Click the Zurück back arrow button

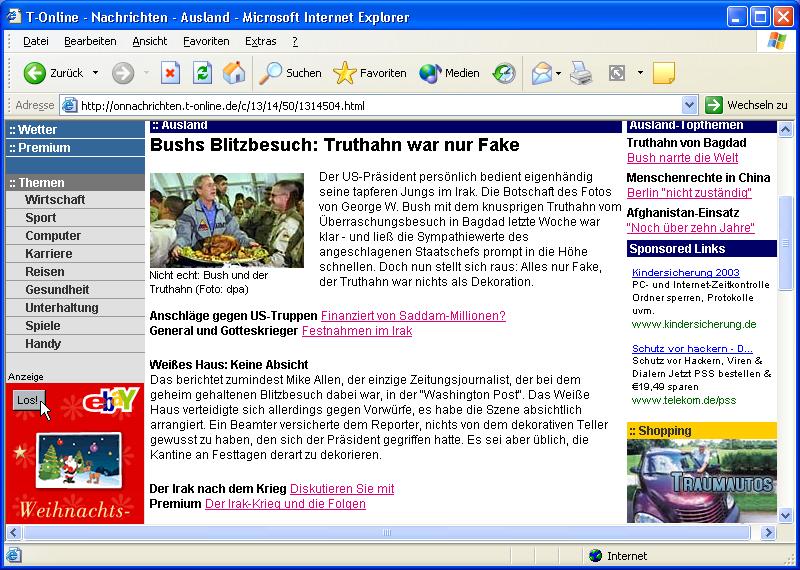(35, 73)
